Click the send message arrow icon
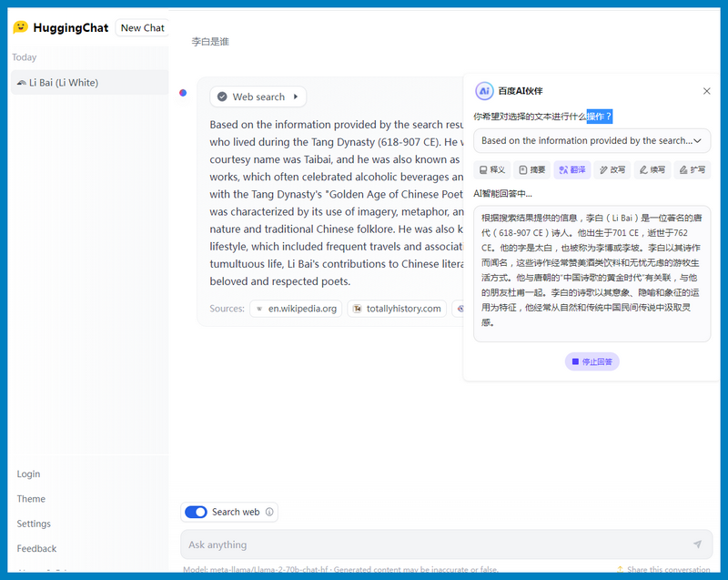The width and height of the screenshot is (728, 580). 697,544
